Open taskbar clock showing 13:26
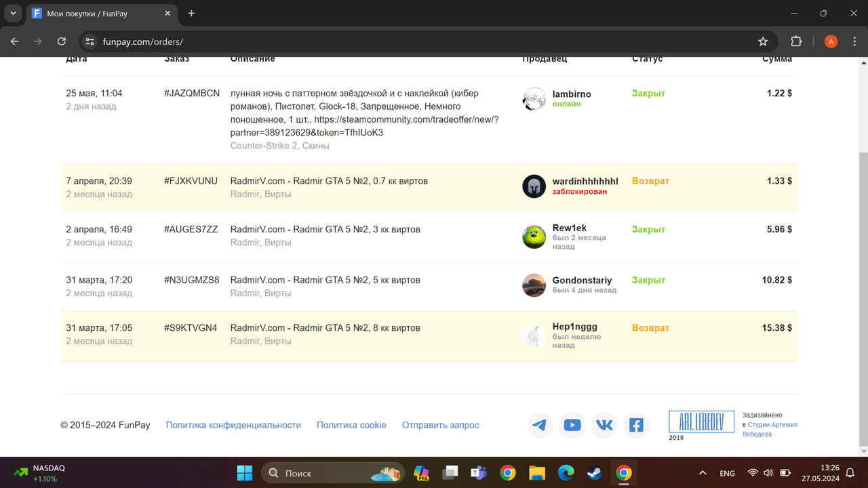868x488 pixels. tap(820, 473)
